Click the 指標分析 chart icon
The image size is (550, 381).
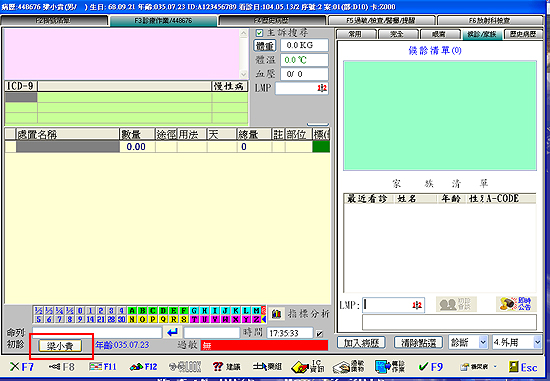click(276, 314)
